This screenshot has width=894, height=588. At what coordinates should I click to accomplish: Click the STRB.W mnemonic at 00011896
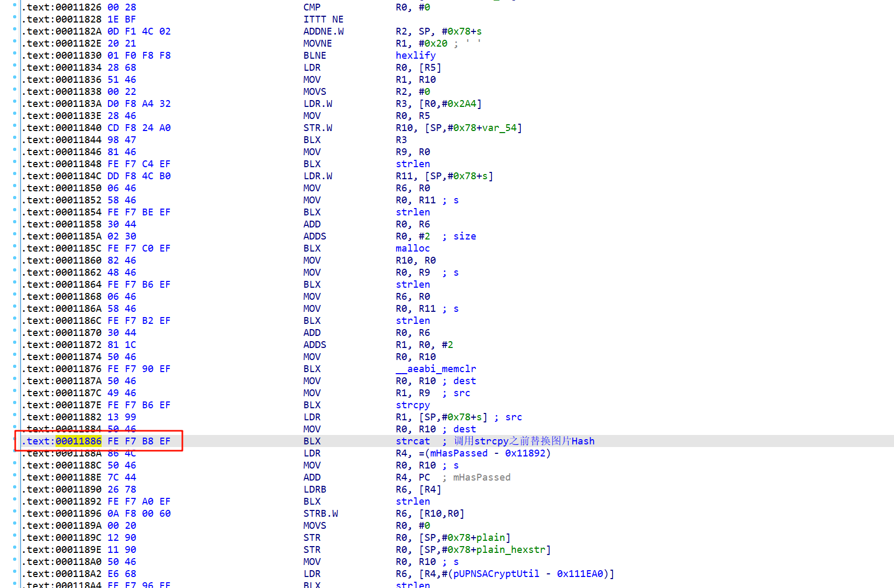pos(321,514)
